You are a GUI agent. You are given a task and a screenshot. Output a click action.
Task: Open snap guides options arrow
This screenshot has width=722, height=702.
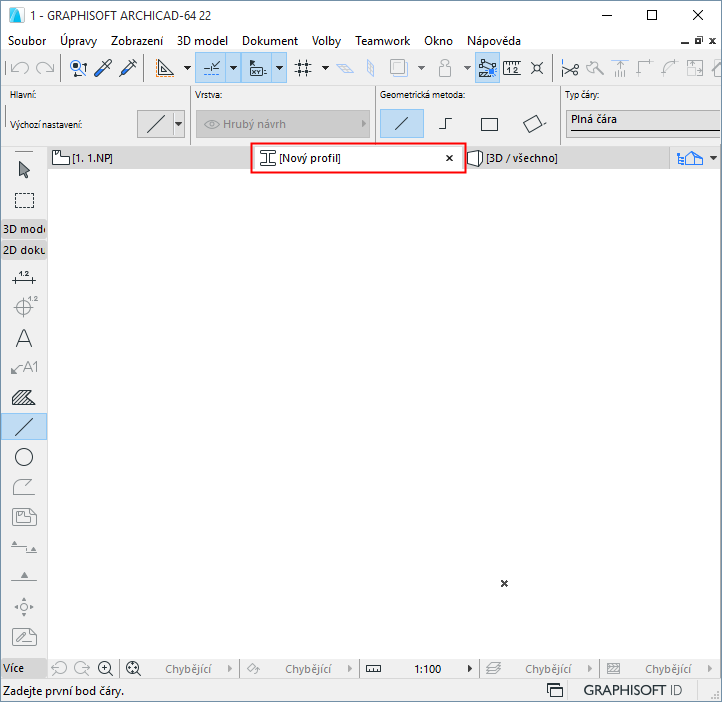pos(233,68)
